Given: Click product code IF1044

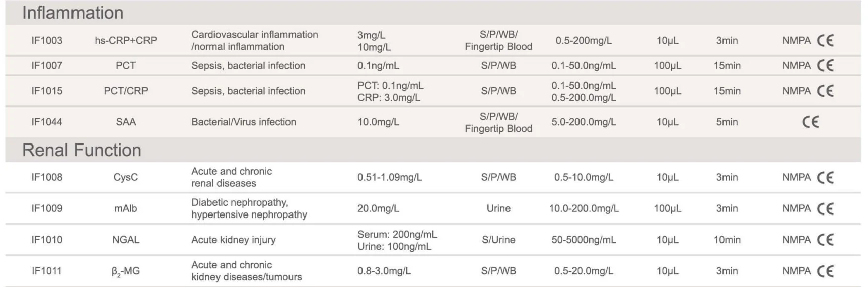Looking at the screenshot, I should [x=47, y=122].
